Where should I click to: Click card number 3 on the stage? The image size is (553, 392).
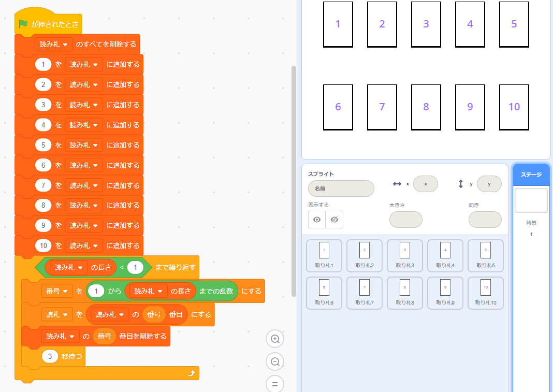[426, 24]
